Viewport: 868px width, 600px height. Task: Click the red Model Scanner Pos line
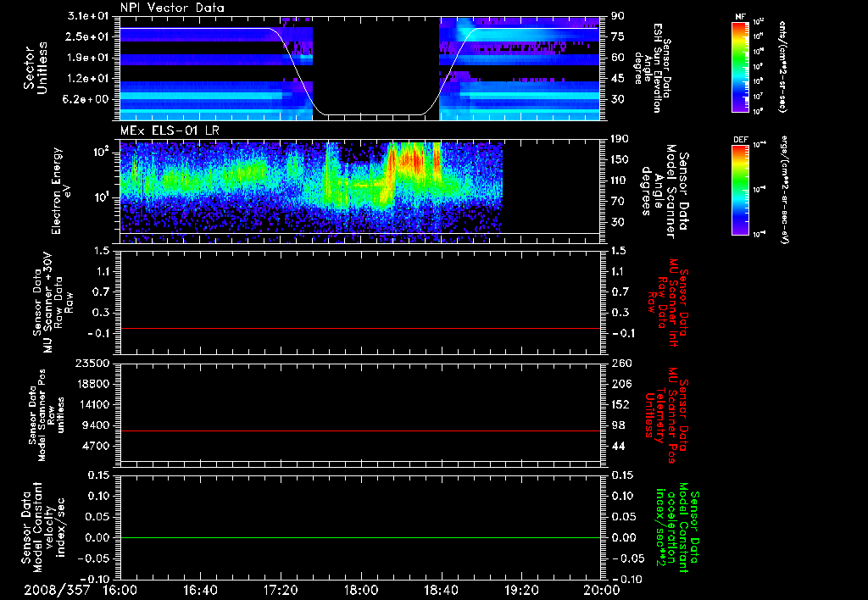(359, 431)
